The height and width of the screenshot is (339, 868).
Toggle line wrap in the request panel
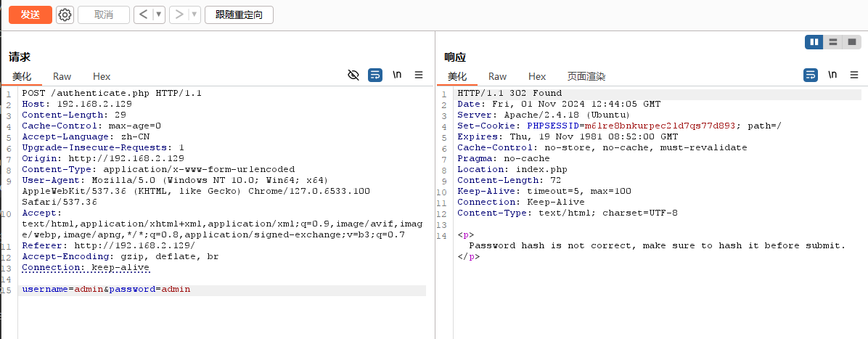click(x=375, y=75)
